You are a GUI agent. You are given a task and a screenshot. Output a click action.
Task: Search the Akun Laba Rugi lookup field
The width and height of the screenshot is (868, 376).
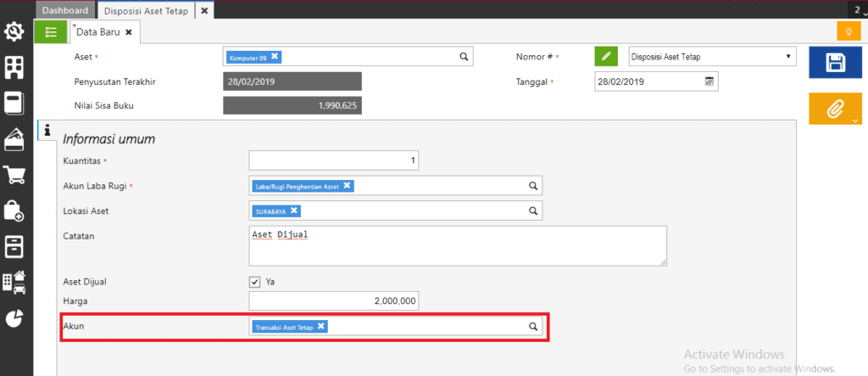pos(533,186)
